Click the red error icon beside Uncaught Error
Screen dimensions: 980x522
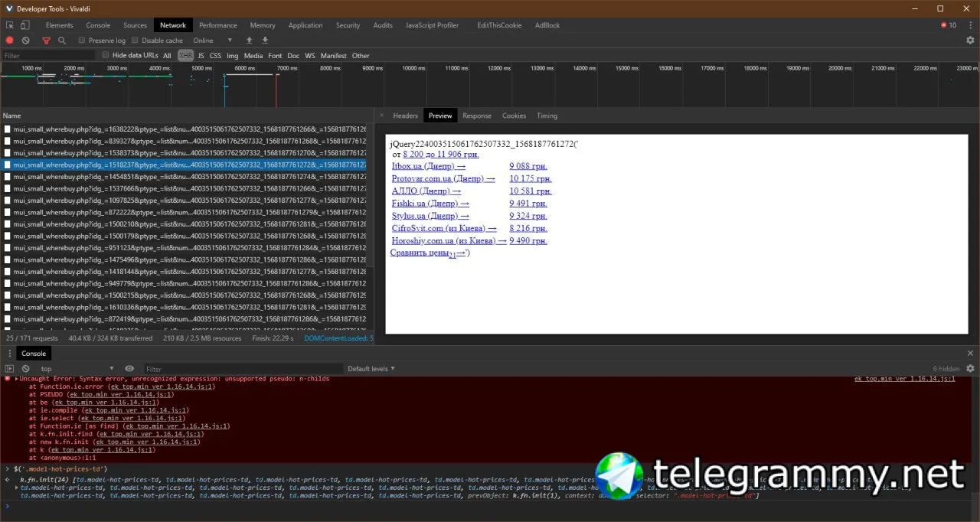click(x=8, y=378)
